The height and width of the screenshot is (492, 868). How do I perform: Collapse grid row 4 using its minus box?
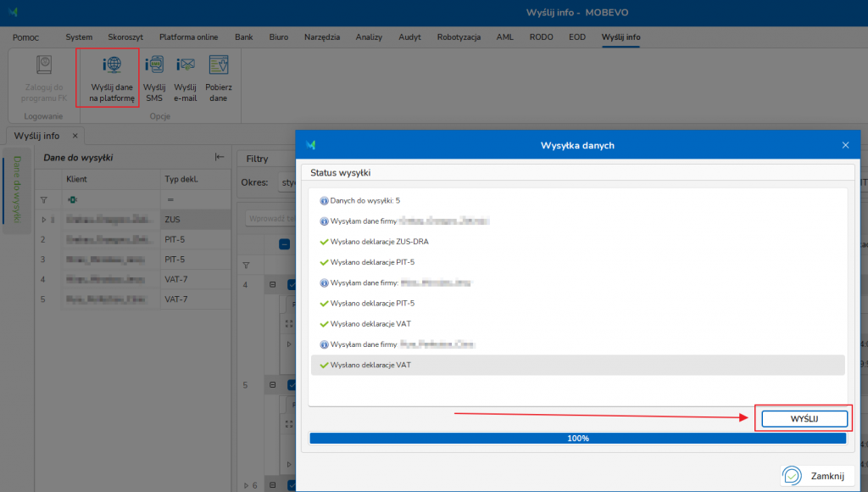tap(272, 285)
